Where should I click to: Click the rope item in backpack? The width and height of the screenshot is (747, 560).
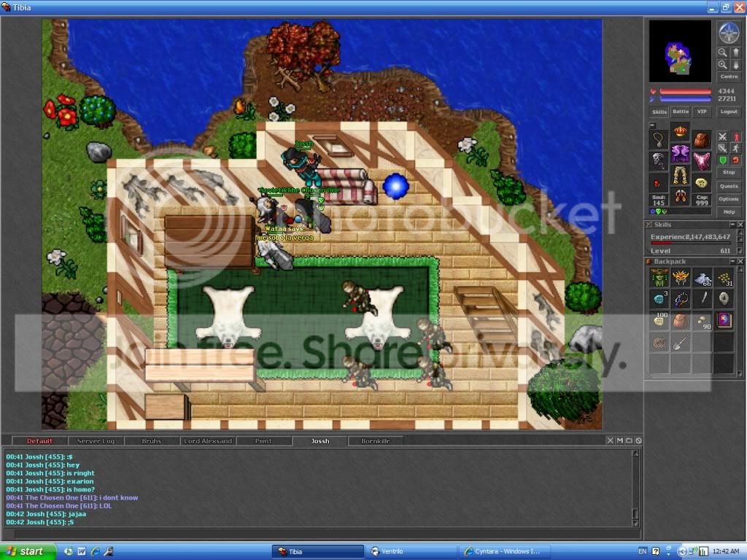(659, 342)
